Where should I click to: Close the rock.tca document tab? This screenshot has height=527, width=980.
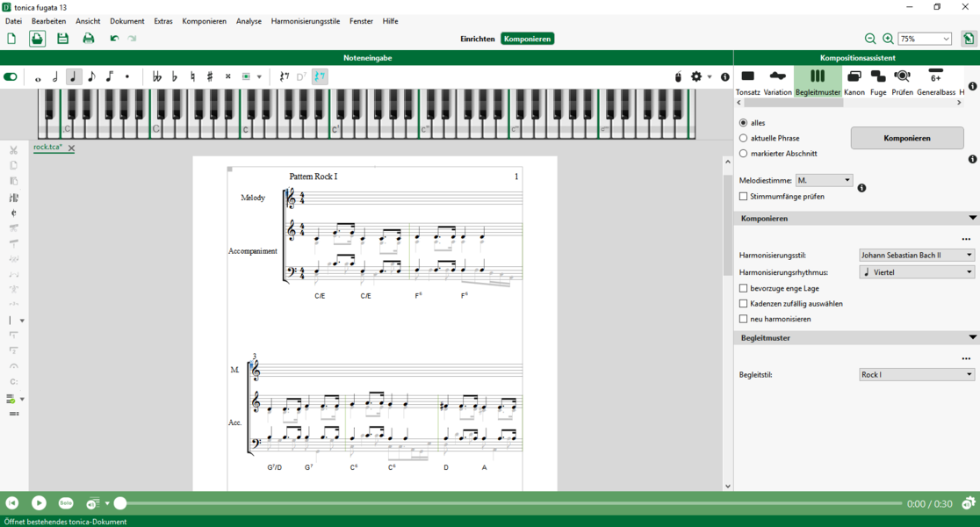pyautogui.click(x=71, y=148)
